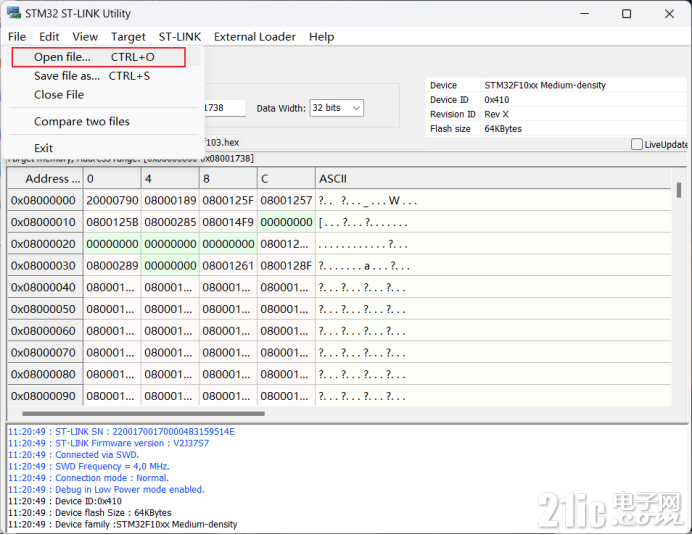Select address row 0x08000040

point(43,287)
